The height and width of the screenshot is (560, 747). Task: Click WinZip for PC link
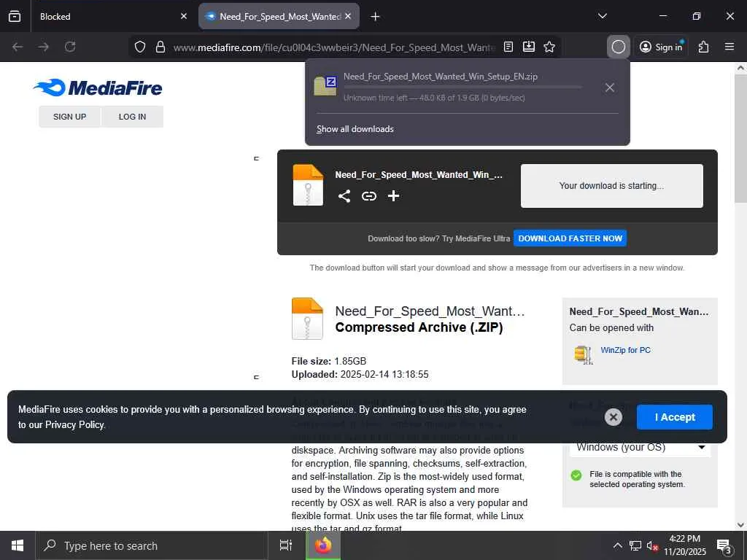(625, 350)
